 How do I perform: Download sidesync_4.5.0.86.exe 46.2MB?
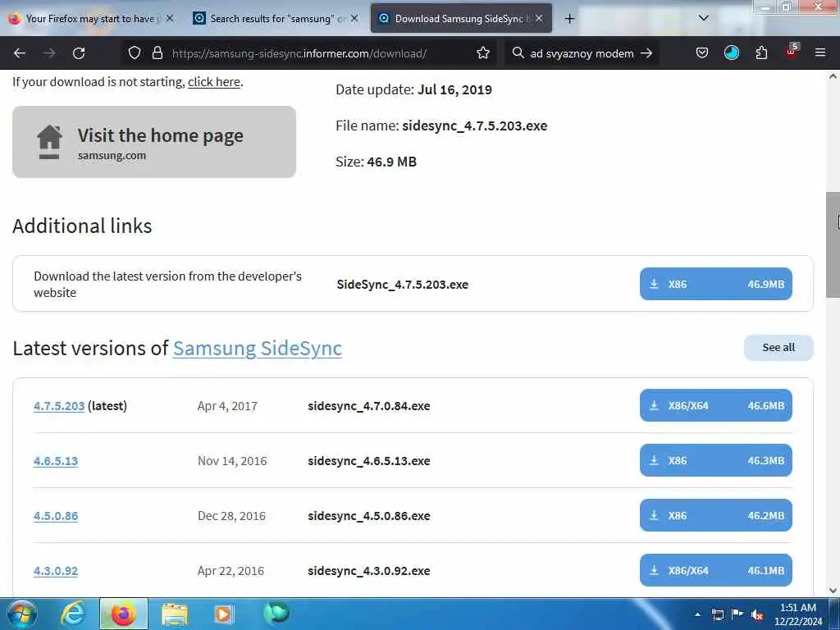(715, 515)
